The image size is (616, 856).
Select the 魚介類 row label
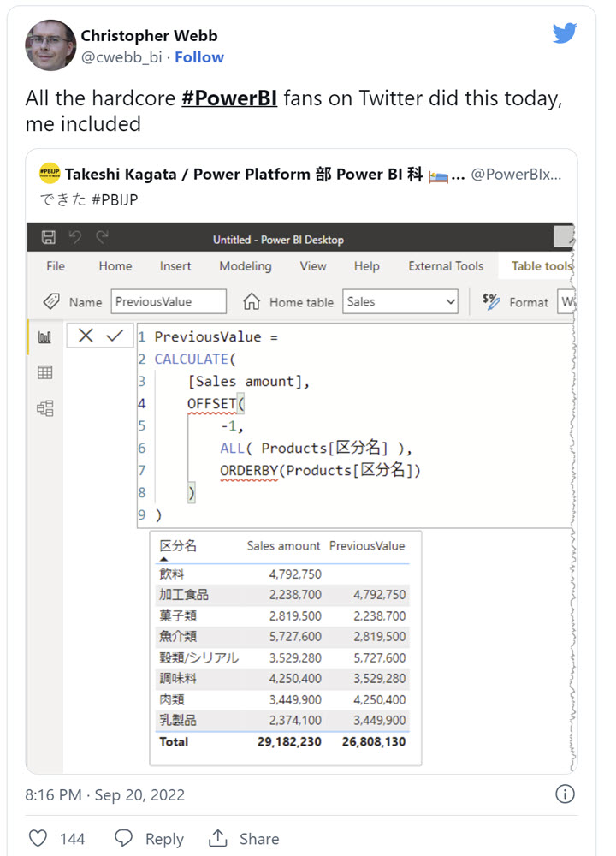[x=178, y=637]
